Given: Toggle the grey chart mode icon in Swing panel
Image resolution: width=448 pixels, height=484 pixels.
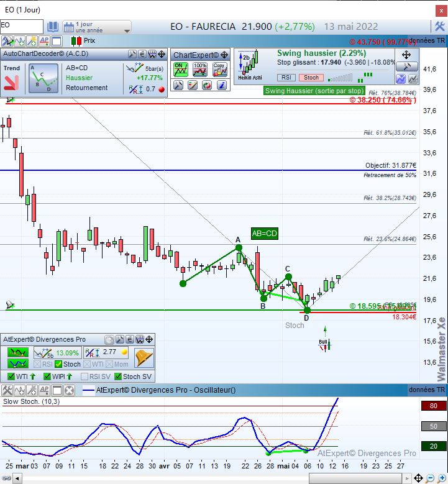Looking at the screenshot, I should click(413, 79).
